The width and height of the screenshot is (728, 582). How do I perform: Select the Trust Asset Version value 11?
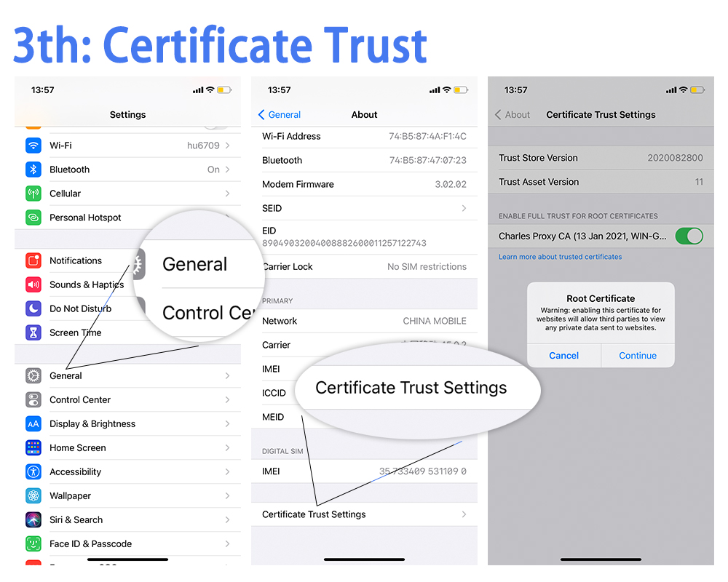(699, 182)
